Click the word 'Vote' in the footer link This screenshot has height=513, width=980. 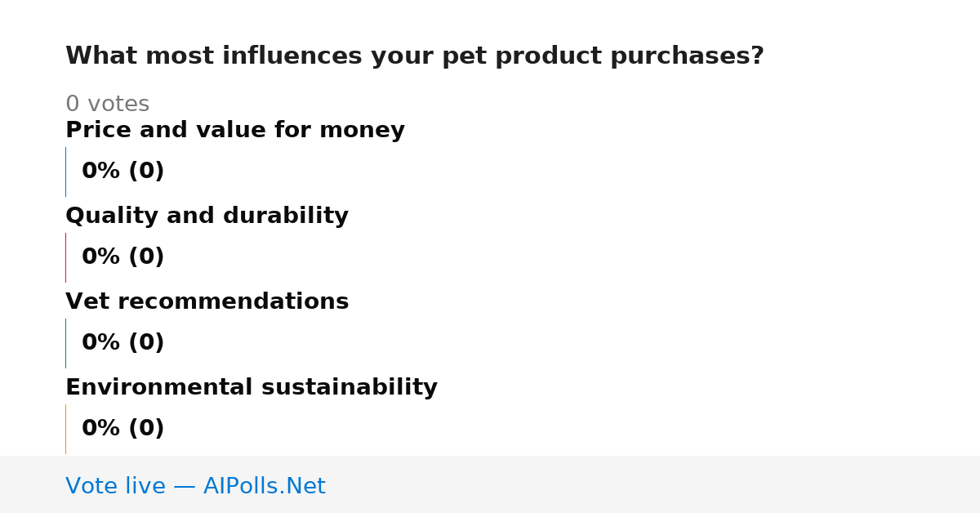pyautogui.click(x=89, y=487)
